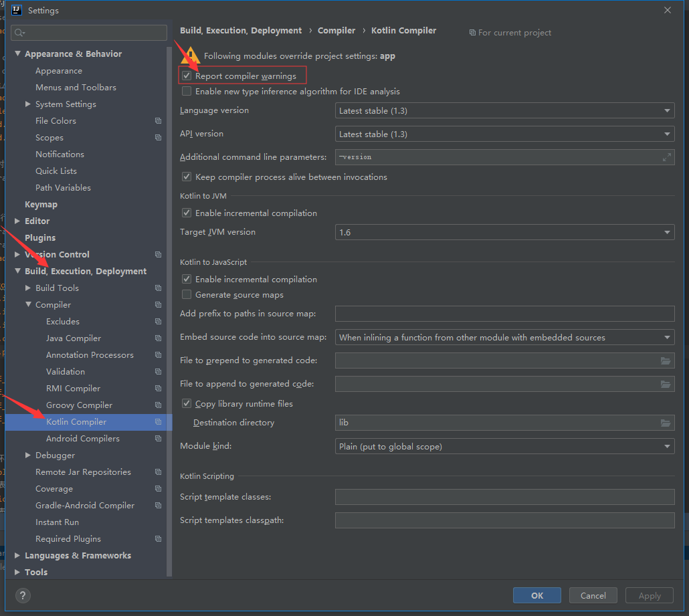This screenshot has width=689, height=616.
Task: Click the project-level icon beside Scopes
Action: click(x=158, y=138)
